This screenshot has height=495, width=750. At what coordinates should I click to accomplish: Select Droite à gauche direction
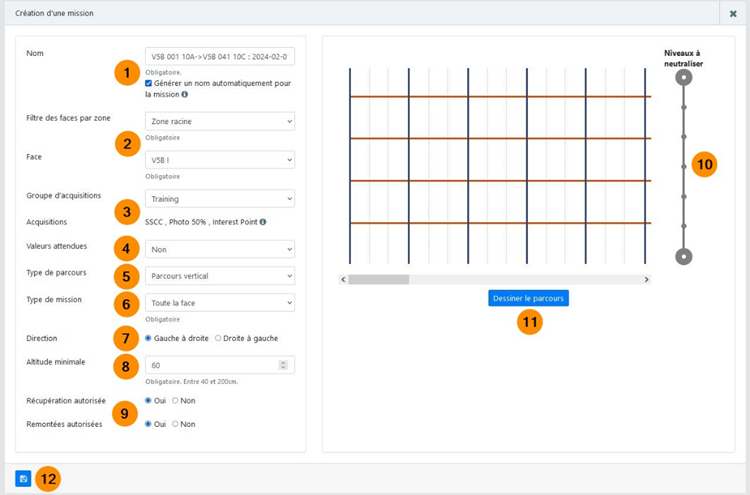coord(219,338)
